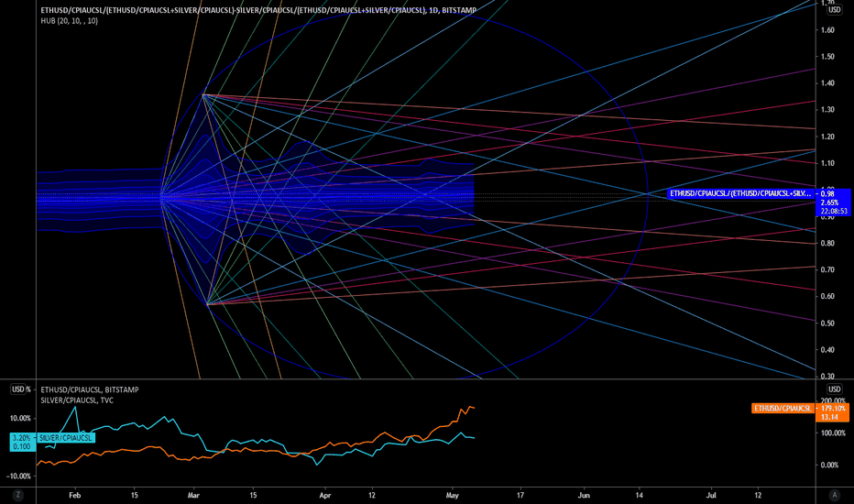
Task: Click the blue 0.98 last price tag
Action: (827, 194)
